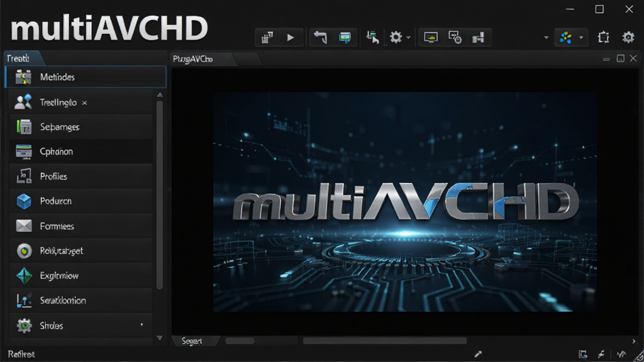Image resolution: width=644 pixels, height=362 pixels.
Task: Click the pencil icon in status bar
Action: coord(478,354)
